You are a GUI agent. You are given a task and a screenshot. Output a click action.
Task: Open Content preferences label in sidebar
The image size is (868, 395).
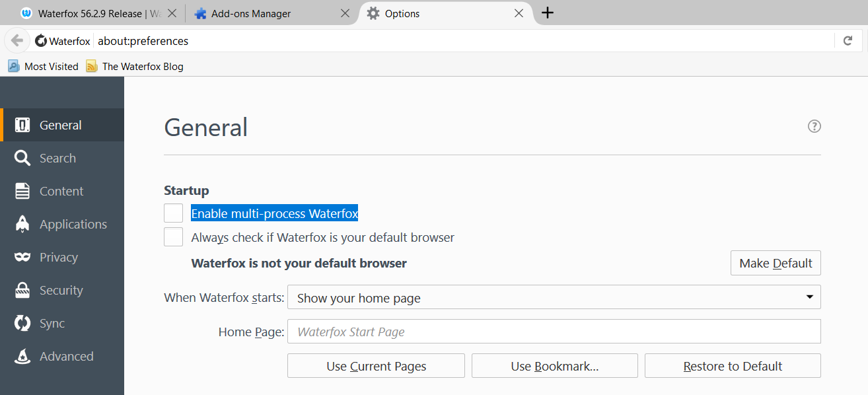coord(61,191)
